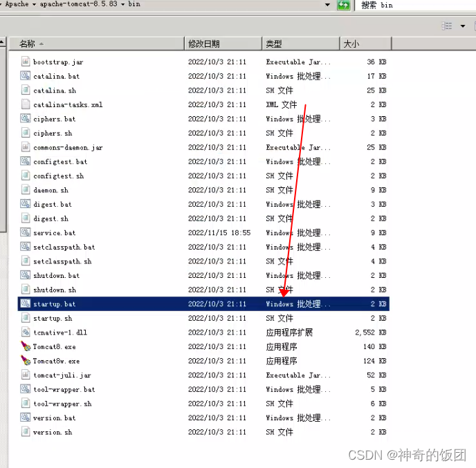
Task: Click the tcnative-1.dll file icon
Action: (x=26, y=333)
